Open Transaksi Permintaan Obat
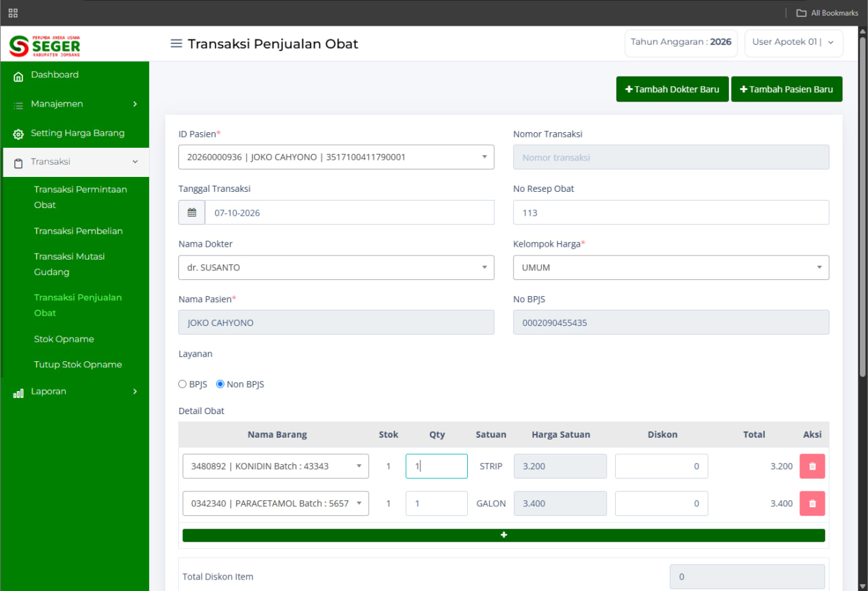Viewport: 868px width, 591px height. pos(81,197)
